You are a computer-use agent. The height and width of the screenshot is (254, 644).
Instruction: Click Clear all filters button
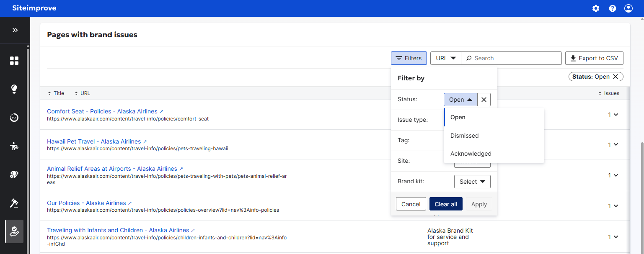pyautogui.click(x=446, y=204)
